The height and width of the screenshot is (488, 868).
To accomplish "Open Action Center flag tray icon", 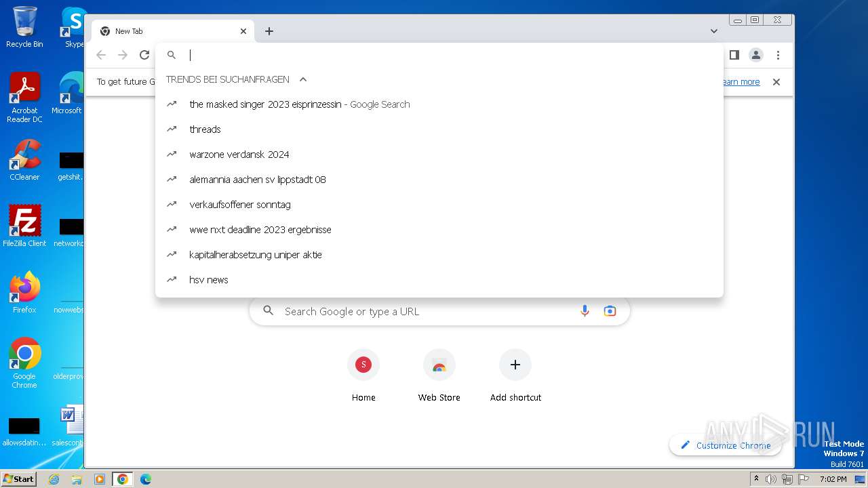I will (803, 479).
